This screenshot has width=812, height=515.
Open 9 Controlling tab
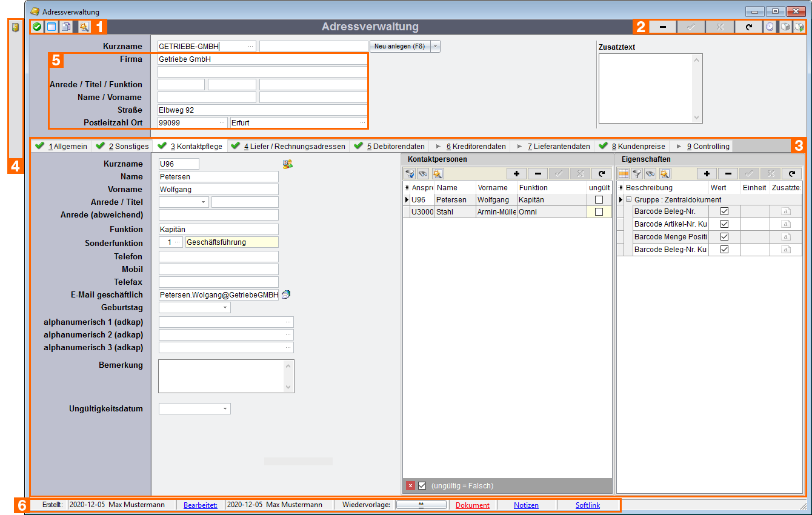(702, 146)
